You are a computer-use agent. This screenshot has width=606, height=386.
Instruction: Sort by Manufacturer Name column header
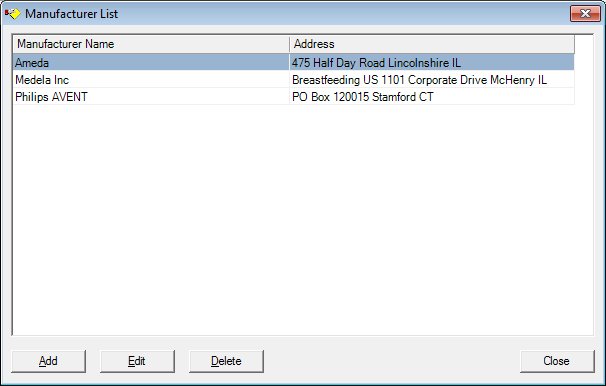tap(151, 44)
